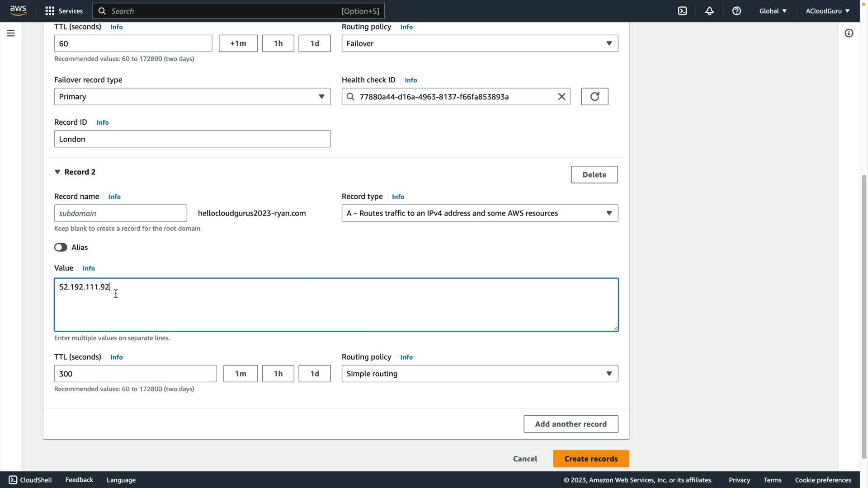
Task: Click the Record 2 subdomain field
Action: pyautogui.click(x=120, y=213)
